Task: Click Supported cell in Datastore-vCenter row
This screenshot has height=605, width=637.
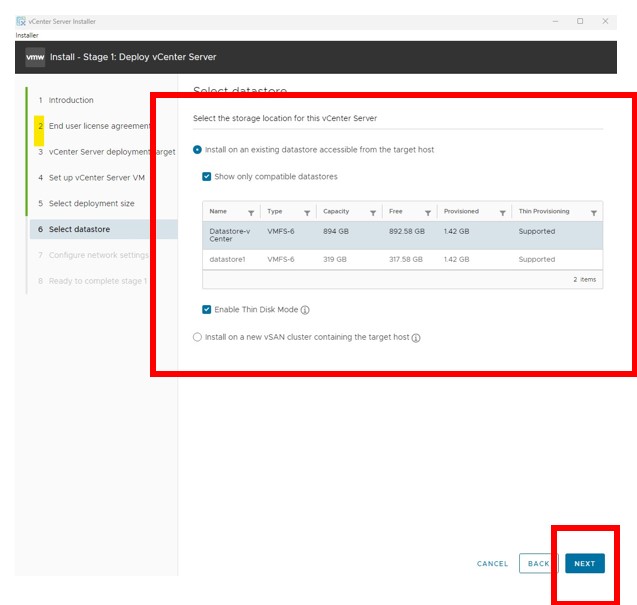Action: point(537,231)
